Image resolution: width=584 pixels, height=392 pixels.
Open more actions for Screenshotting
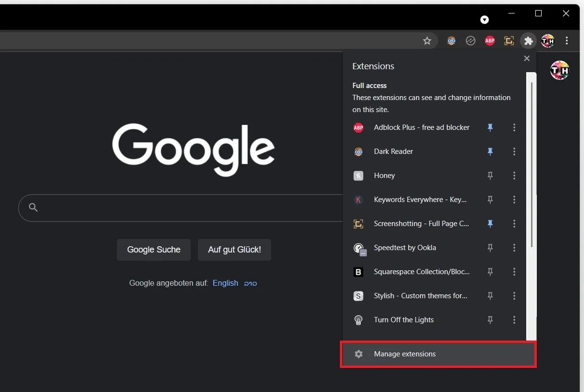click(514, 224)
